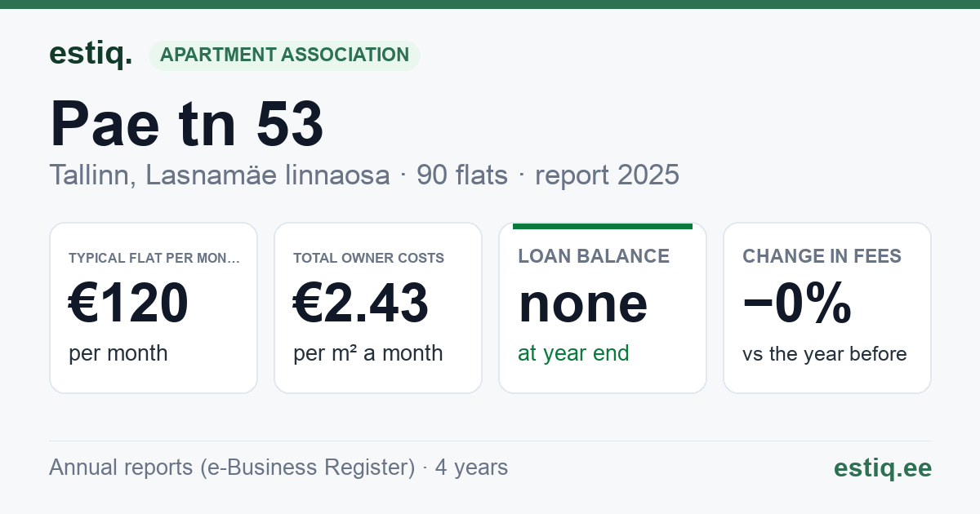This screenshot has width=980, height=514.
Task: Click 'vs the year before' text
Action: point(824,354)
